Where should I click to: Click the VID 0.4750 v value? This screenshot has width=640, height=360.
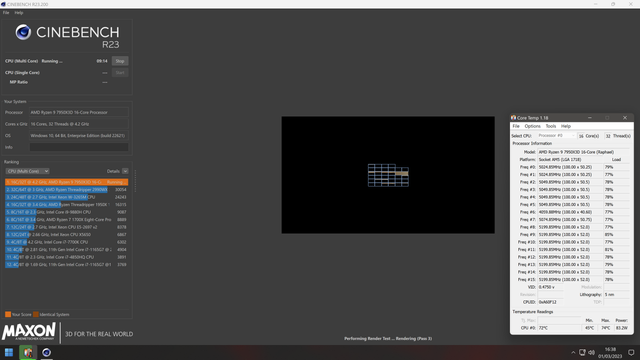(550, 287)
